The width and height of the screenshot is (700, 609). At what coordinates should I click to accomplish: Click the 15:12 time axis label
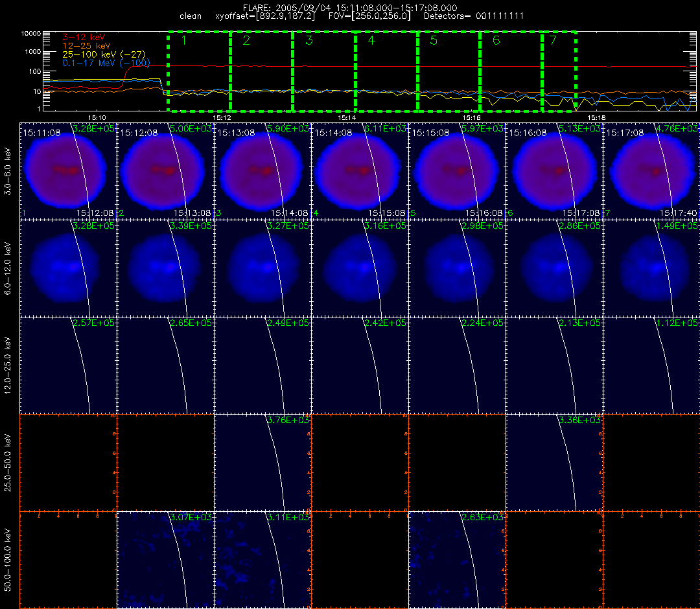tap(222, 118)
